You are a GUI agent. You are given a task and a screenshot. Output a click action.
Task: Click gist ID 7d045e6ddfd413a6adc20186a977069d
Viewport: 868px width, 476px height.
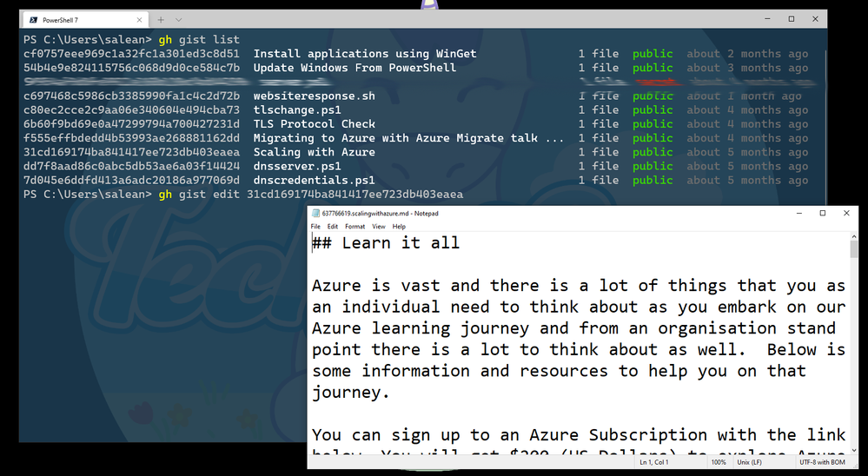[131, 180]
